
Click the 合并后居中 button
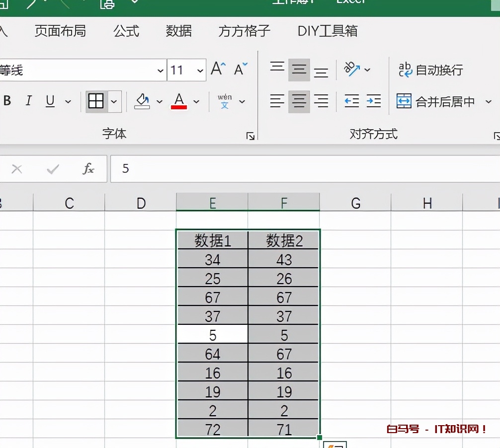[435, 102]
